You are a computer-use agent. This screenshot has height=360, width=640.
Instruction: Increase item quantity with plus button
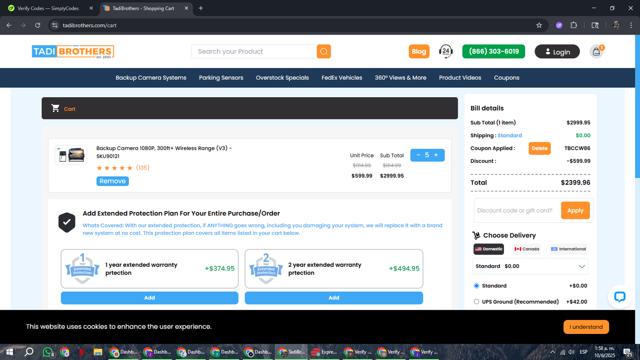pos(436,155)
